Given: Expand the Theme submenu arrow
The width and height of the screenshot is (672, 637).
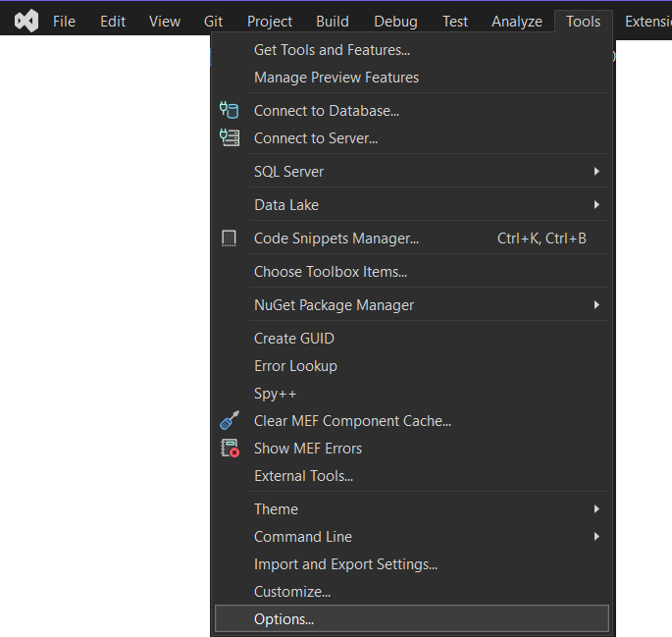Looking at the screenshot, I should point(596,508).
